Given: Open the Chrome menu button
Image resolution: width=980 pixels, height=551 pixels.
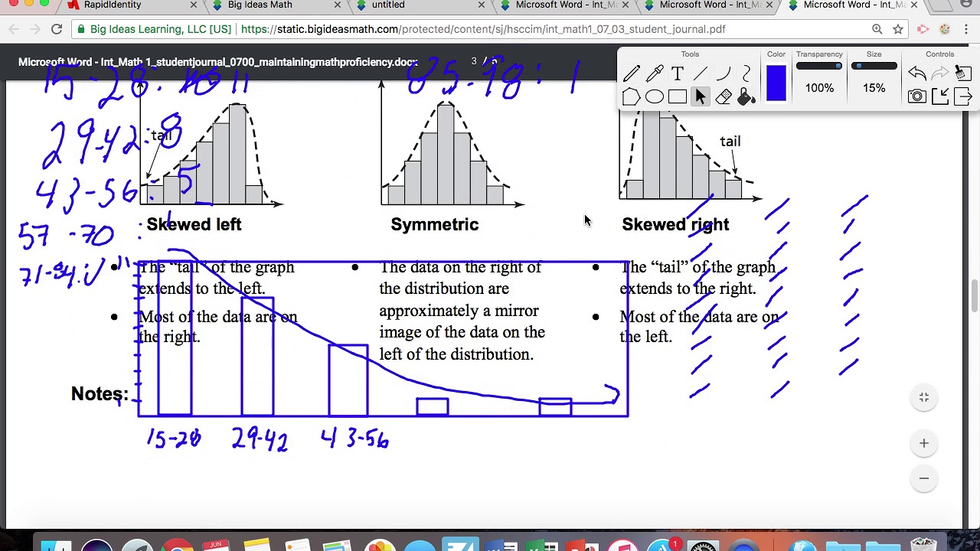Looking at the screenshot, I should tap(966, 29).
